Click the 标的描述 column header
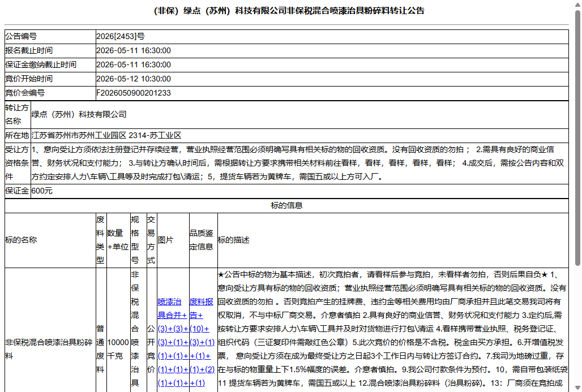 point(393,240)
